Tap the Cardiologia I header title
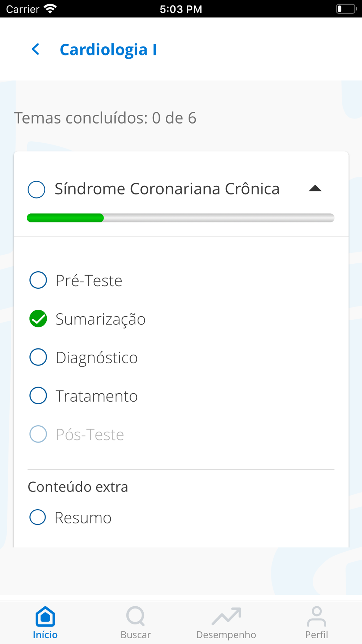The height and width of the screenshot is (644, 362). [x=108, y=50]
